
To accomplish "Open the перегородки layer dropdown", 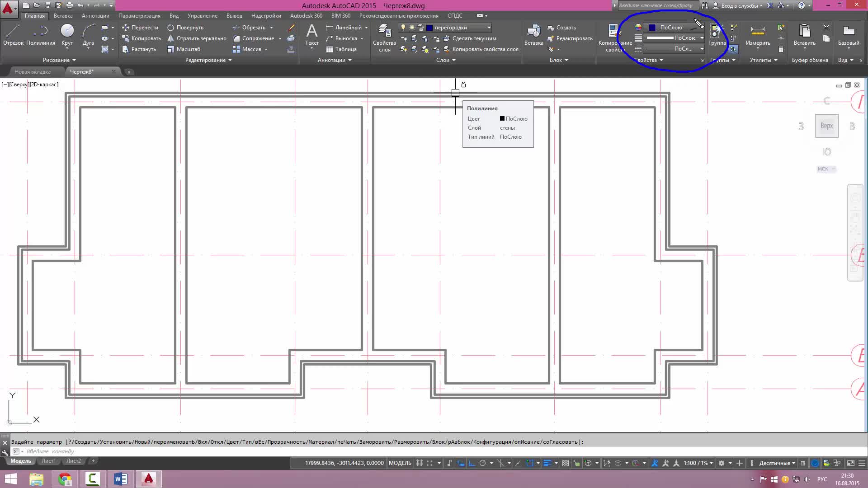I will (489, 28).
